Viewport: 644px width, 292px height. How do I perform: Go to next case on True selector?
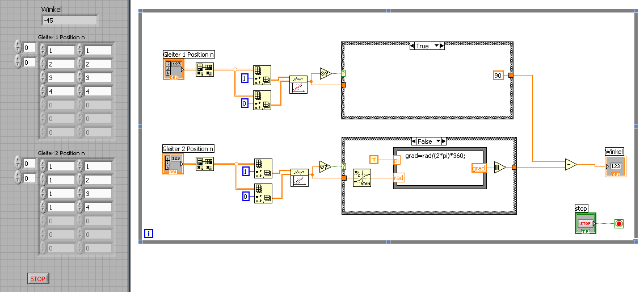pyautogui.click(x=443, y=46)
